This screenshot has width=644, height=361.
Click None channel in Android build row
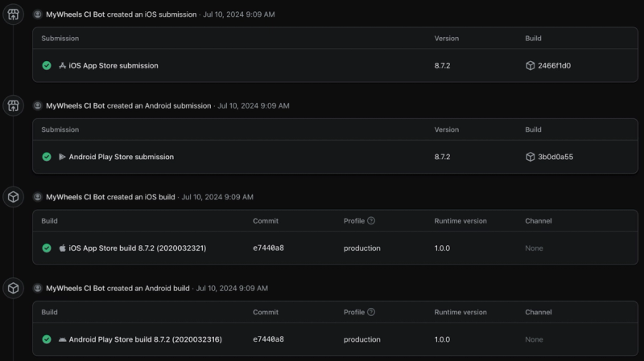[534, 339]
